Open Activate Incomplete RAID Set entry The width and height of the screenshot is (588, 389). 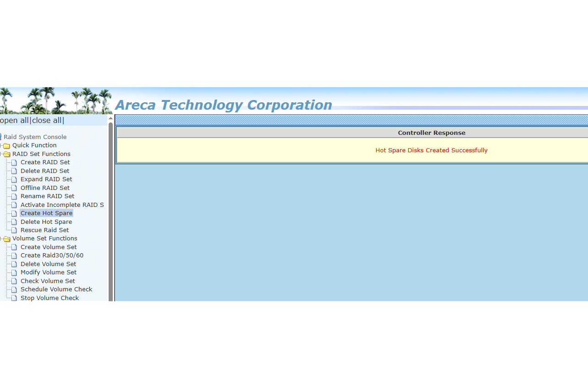click(62, 205)
